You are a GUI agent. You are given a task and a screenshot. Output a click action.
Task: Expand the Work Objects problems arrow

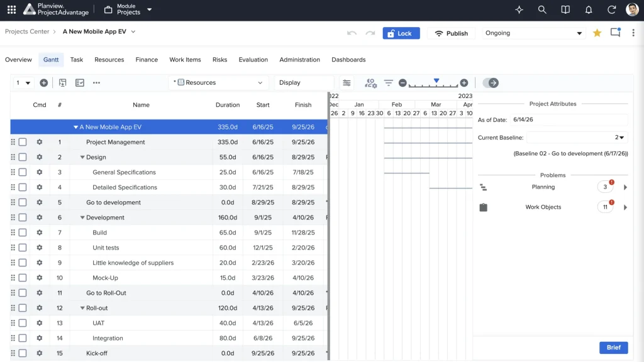point(625,207)
